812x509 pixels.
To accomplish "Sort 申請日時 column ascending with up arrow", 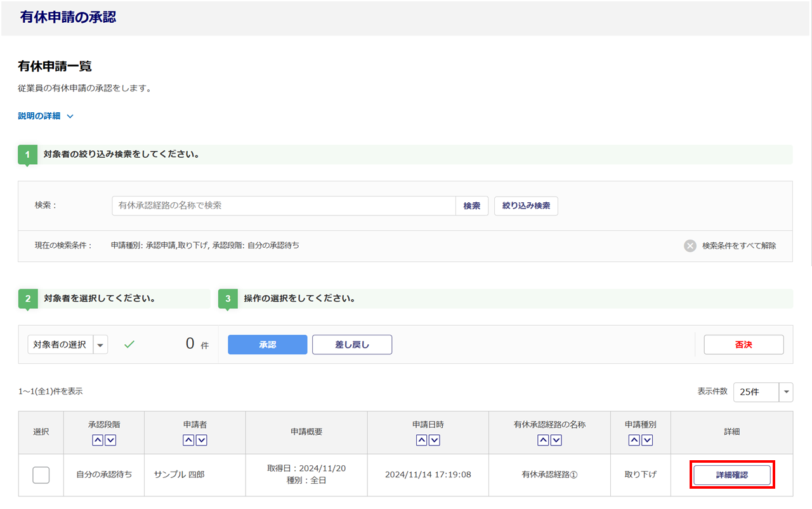I will [422, 441].
